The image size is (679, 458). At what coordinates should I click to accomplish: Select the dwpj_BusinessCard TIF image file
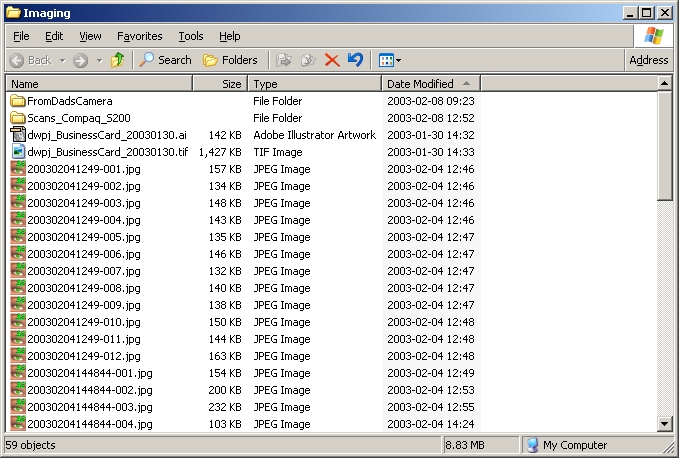point(107,152)
